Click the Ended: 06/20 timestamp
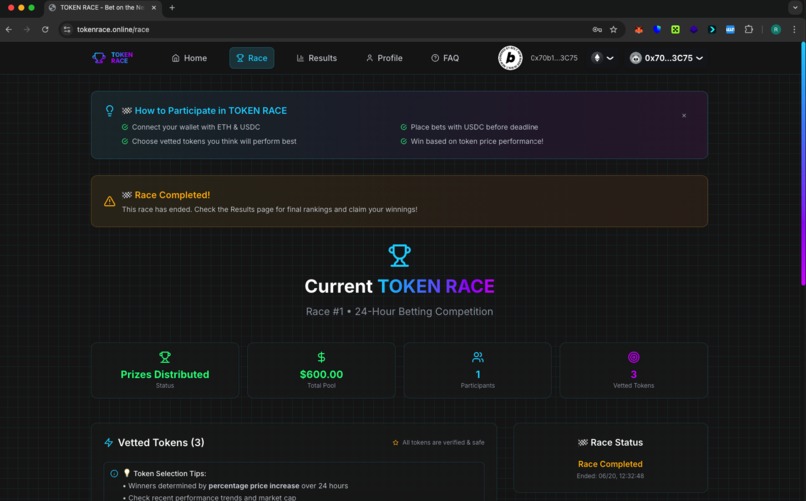 (x=610, y=476)
